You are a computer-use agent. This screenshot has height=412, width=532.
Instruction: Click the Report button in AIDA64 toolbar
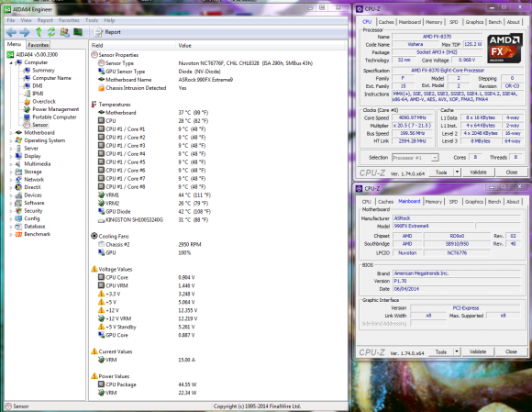(x=107, y=32)
